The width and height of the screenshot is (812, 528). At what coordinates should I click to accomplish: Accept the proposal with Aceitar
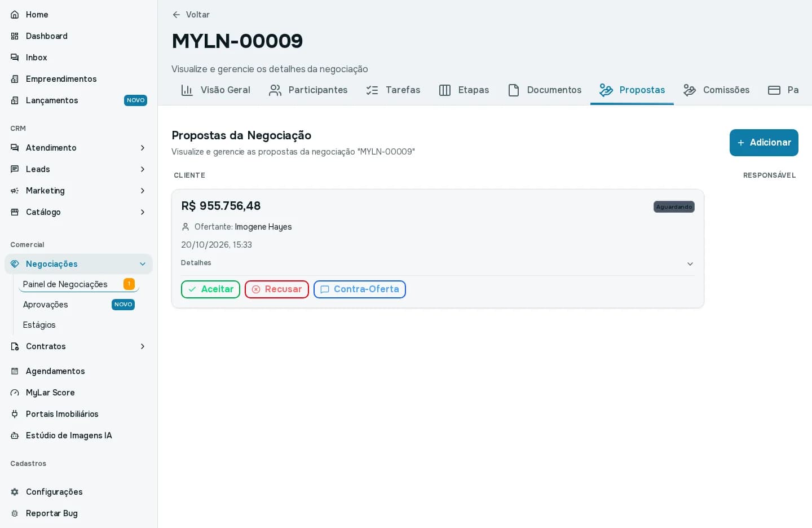[x=210, y=289]
